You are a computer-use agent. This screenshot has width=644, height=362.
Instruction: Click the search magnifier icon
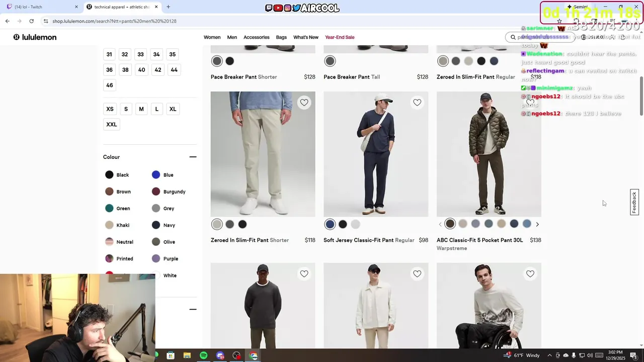tap(513, 37)
